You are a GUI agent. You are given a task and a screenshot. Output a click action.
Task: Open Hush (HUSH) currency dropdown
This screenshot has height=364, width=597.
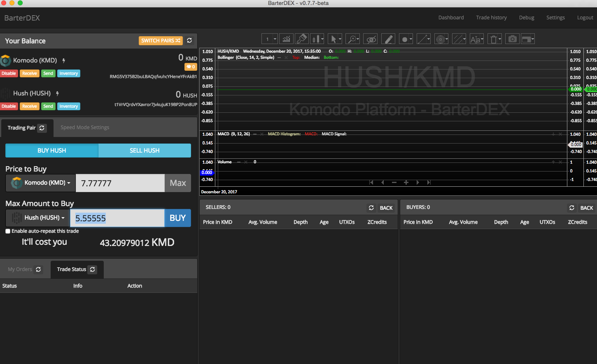[38, 218]
